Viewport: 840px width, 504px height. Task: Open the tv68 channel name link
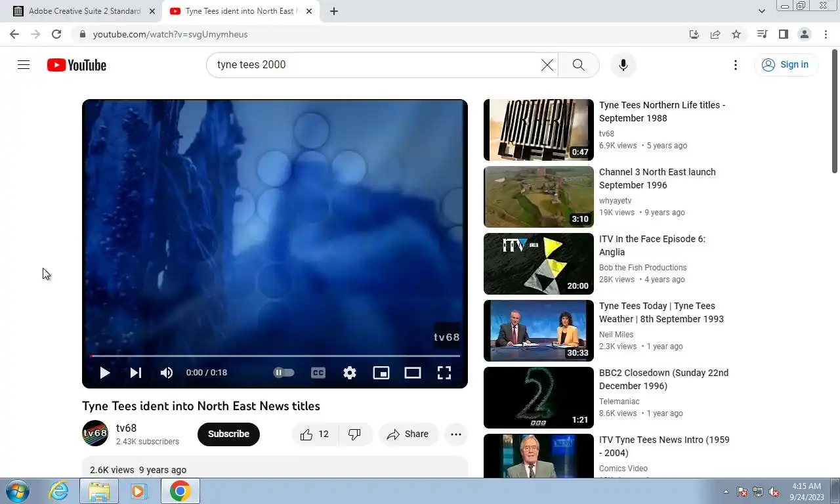click(127, 428)
